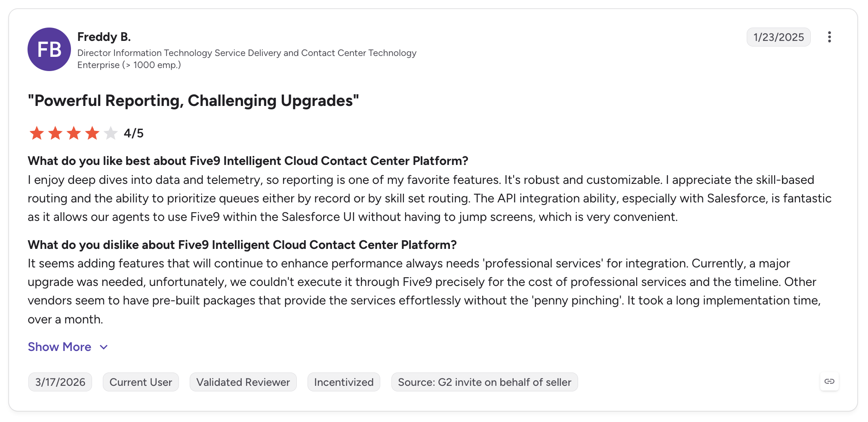Click the second orange rating star

pos(55,133)
